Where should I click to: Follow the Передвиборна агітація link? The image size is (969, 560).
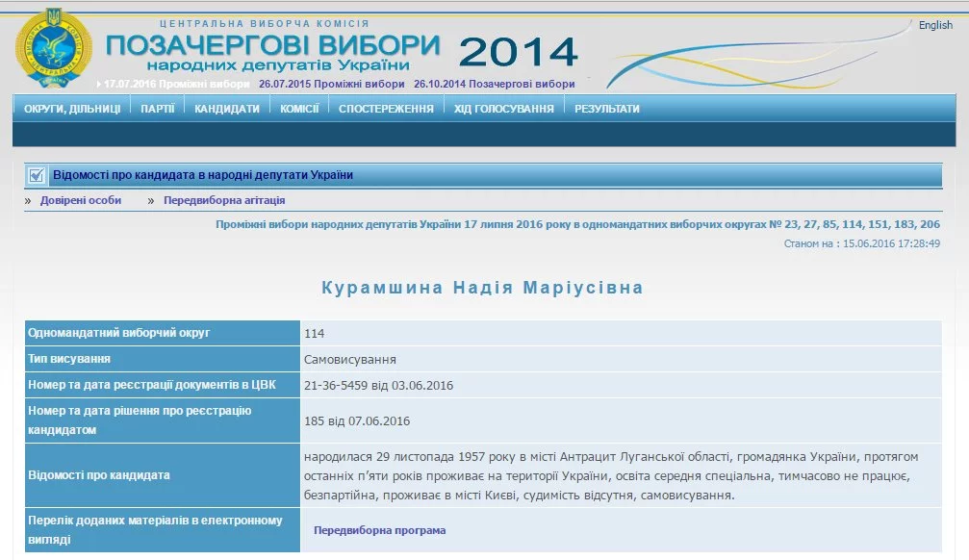(x=224, y=200)
